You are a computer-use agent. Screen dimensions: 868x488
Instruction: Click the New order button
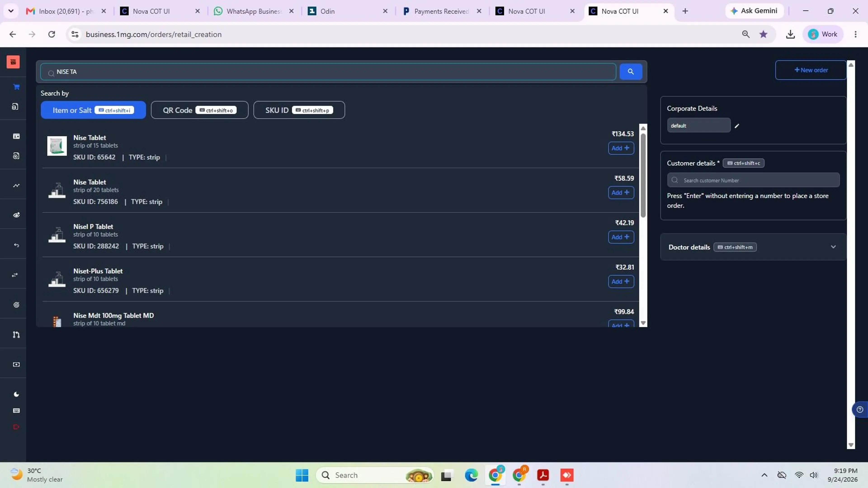811,70
